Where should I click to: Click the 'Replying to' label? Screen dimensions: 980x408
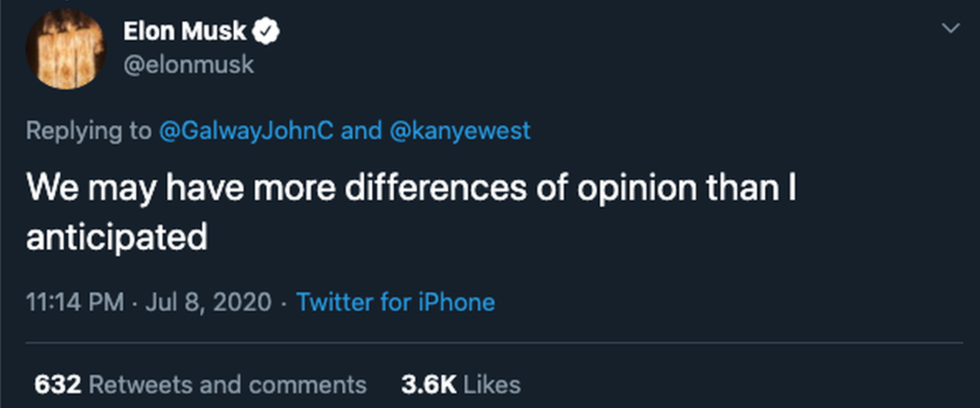pyautogui.click(x=89, y=133)
